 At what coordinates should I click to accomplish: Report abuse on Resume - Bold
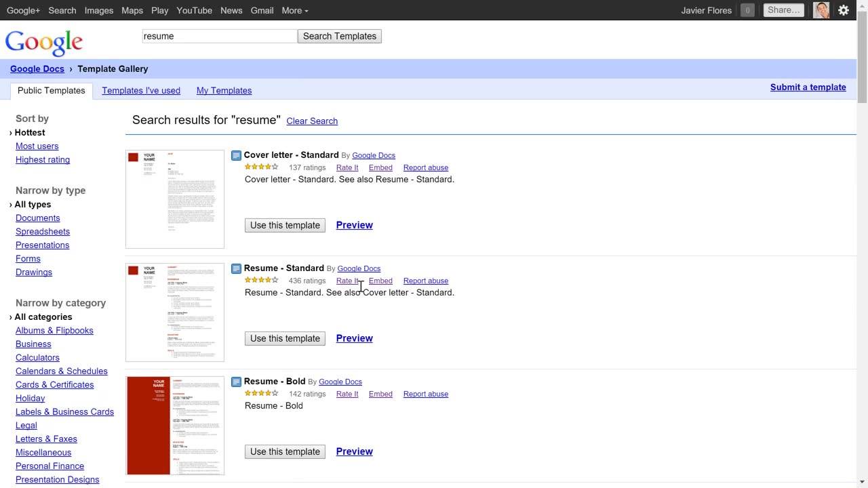(426, 394)
